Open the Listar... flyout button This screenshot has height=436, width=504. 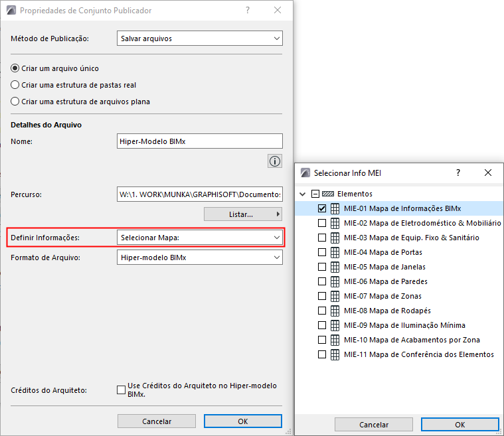tap(242, 214)
